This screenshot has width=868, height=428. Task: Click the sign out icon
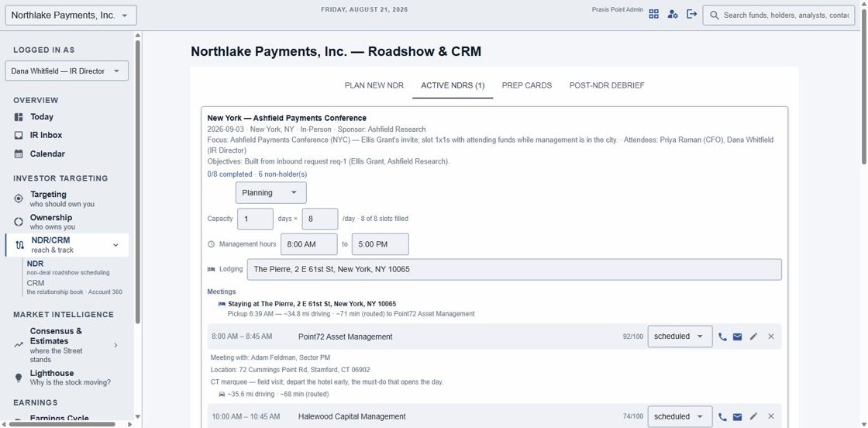click(691, 14)
